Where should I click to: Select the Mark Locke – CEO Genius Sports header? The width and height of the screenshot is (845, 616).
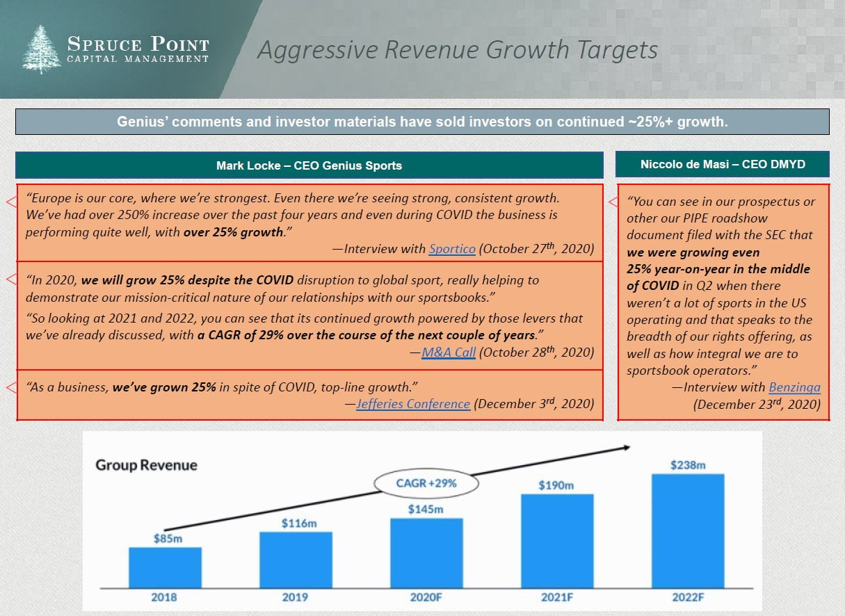click(x=309, y=165)
